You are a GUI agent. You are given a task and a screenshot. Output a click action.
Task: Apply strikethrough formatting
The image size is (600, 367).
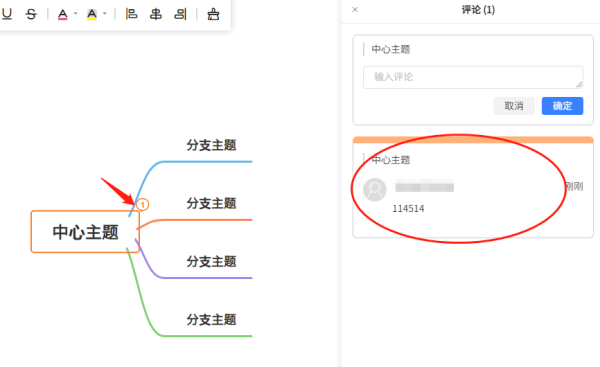[x=31, y=14]
